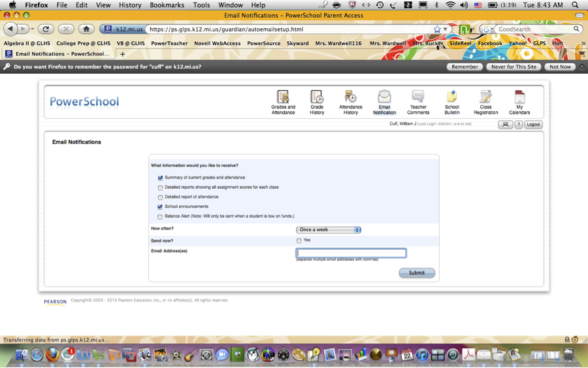Open the How often dropdown
The height and width of the screenshot is (368, 588).
pyautogui.click(x=329, y=229)
